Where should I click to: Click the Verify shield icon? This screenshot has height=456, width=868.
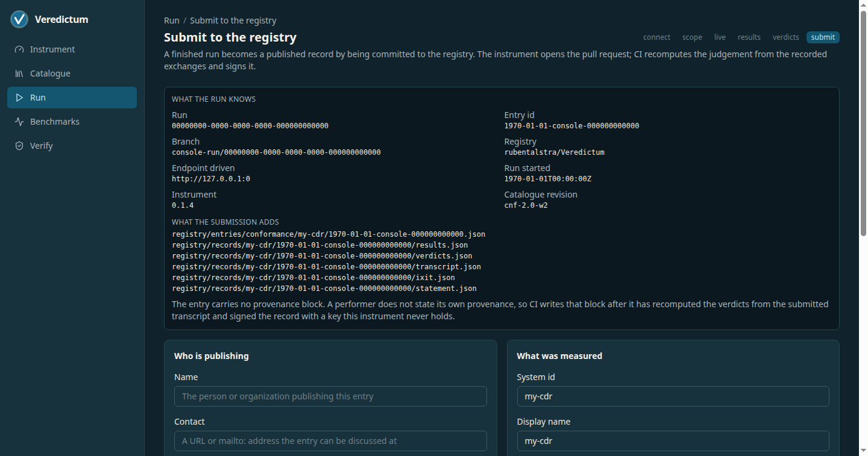(x=19, y=146)
